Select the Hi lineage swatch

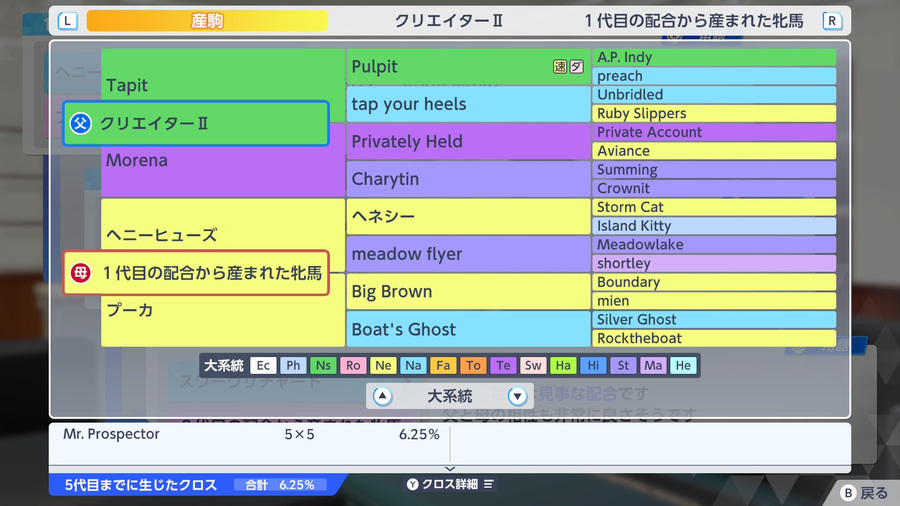593,365
